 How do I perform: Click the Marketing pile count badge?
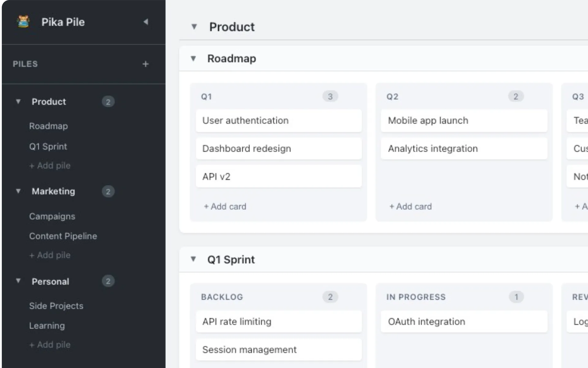click(108, 191)
